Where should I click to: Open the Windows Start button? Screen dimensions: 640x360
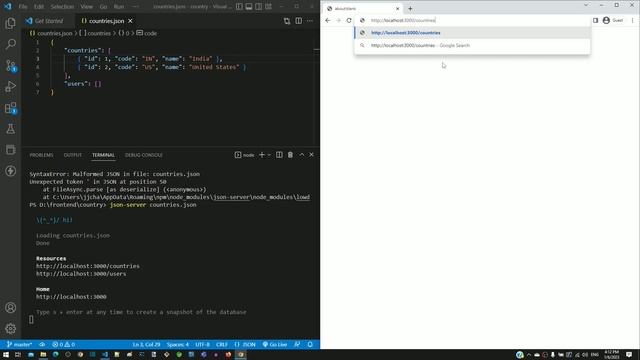tap(6, 355)
